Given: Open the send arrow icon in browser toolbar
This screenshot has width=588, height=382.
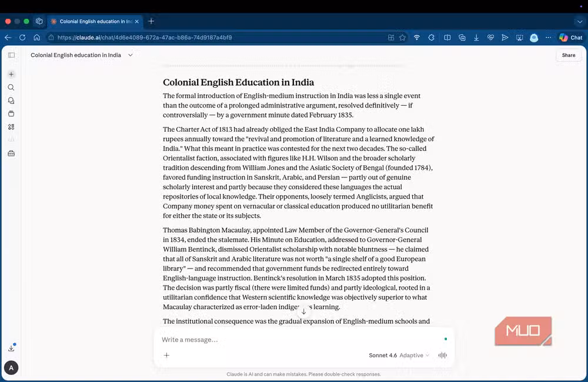Looking at the screenshot, I should coord(505,38).
